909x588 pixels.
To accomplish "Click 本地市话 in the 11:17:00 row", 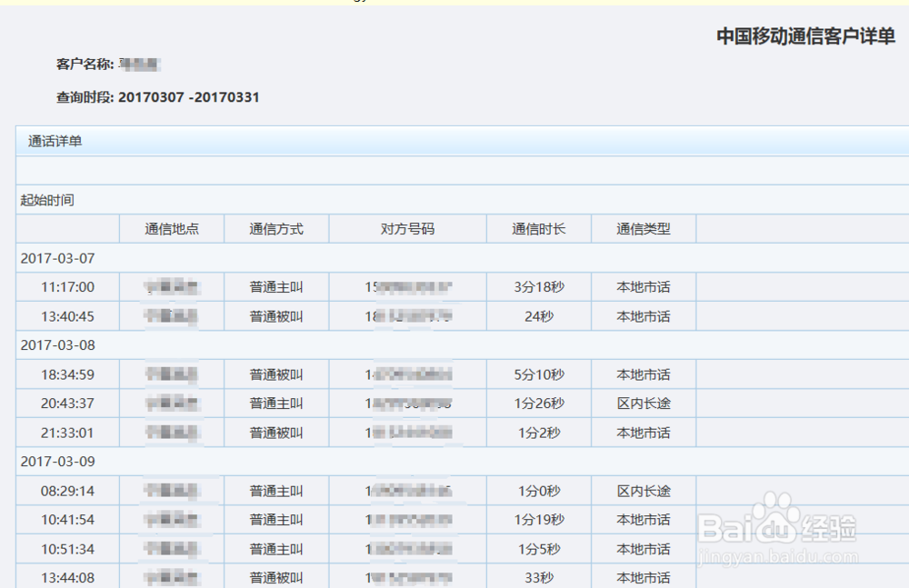I will [x=644, y=287].
